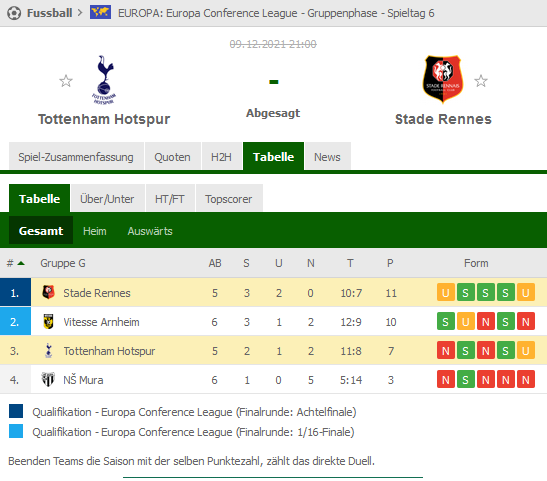Favorite Tottenham Hotspur with the star
The width and height of the screenshot is (547, 481).
tap(66, 81)
